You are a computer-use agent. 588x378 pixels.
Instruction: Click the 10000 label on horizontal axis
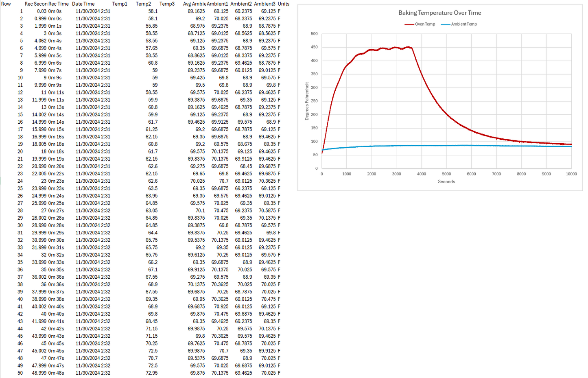pos(571,174)
